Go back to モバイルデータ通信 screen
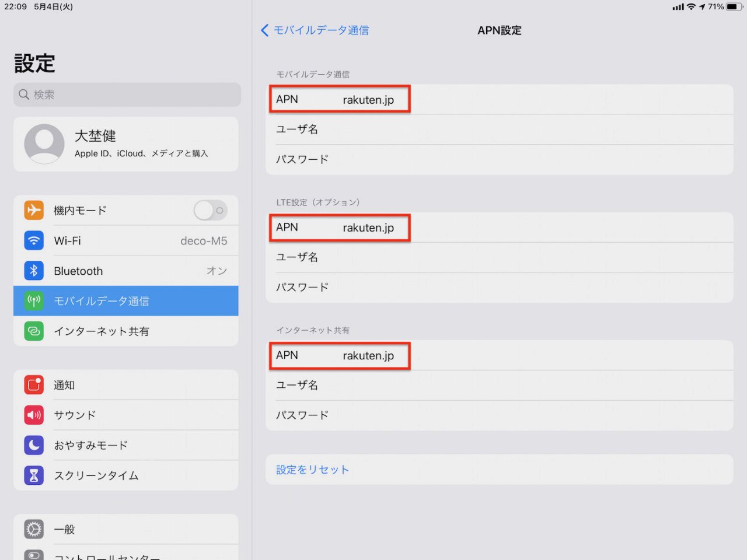 pos(315,30)
